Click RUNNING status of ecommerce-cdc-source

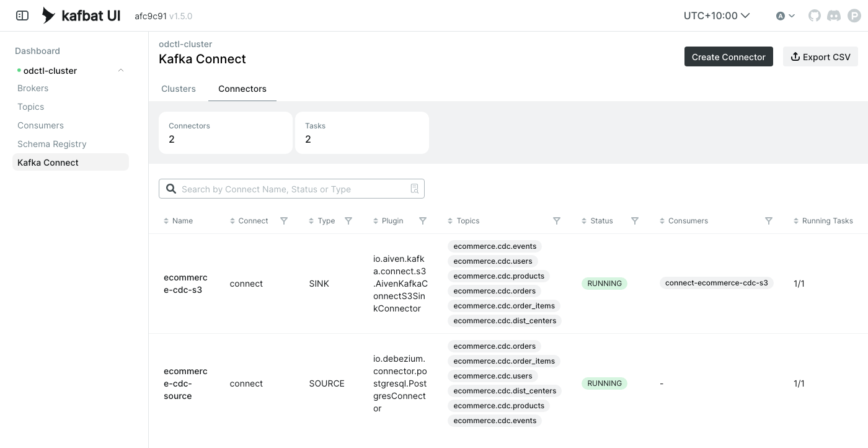click(x=604, y=383)
